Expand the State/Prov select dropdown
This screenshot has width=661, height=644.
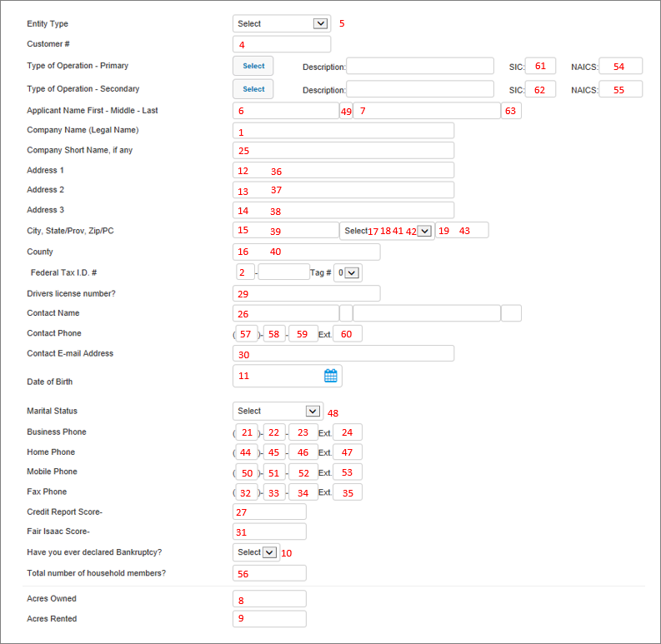tap(387, 231)
